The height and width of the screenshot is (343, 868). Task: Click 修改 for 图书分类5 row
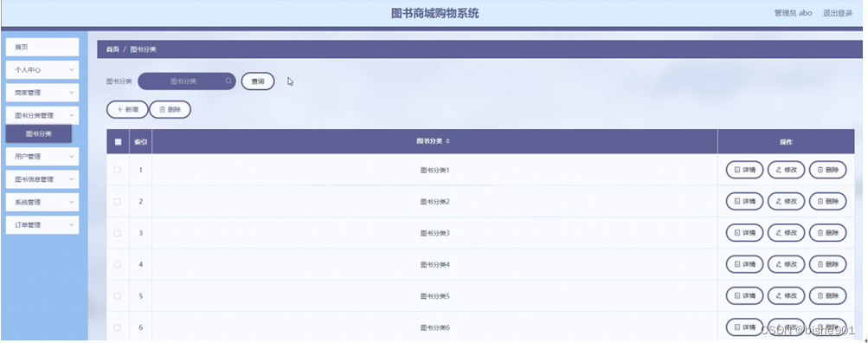click(786, 296)
